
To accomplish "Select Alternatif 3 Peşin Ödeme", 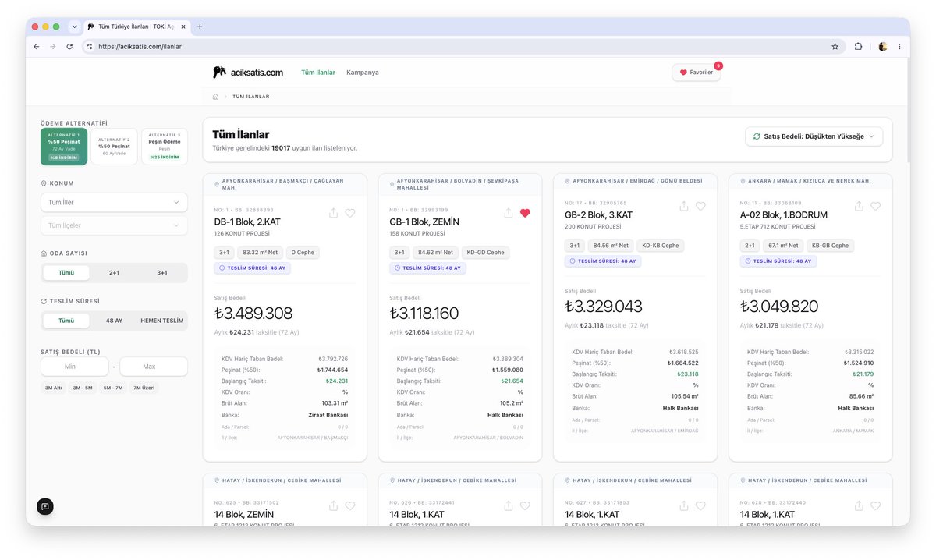I will click(165, 147).
